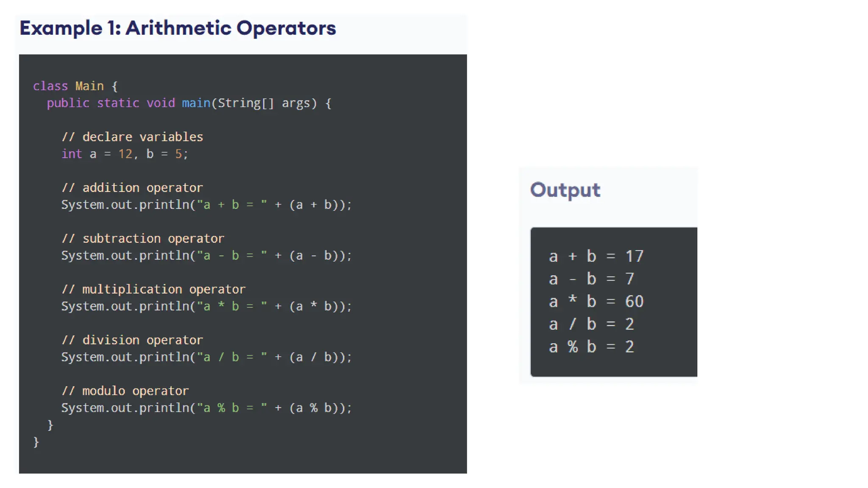Click the '// multiplication operator' comment
868x488 pixels.
pyautogui.click(x=153, y=289)
